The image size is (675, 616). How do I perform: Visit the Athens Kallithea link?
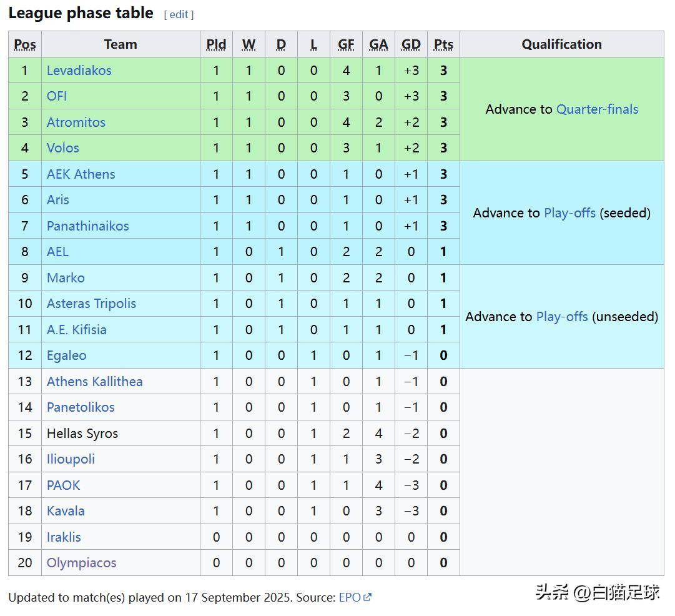pyautogui.click(x=95, y=382)
